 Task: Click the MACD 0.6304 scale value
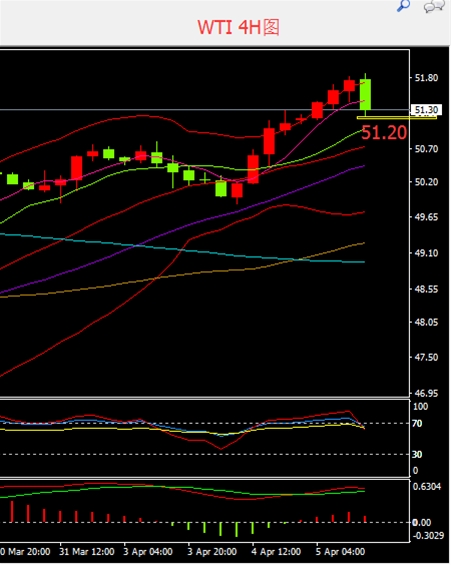click(427, 487)
